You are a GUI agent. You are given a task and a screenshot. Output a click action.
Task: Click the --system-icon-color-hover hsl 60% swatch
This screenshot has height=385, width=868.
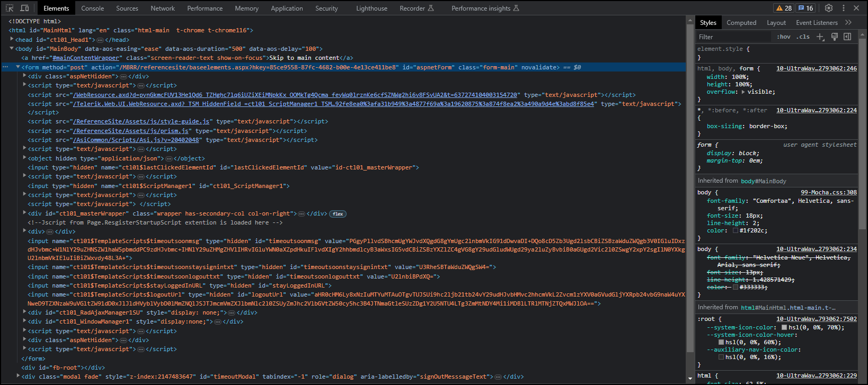coord(721,342)
